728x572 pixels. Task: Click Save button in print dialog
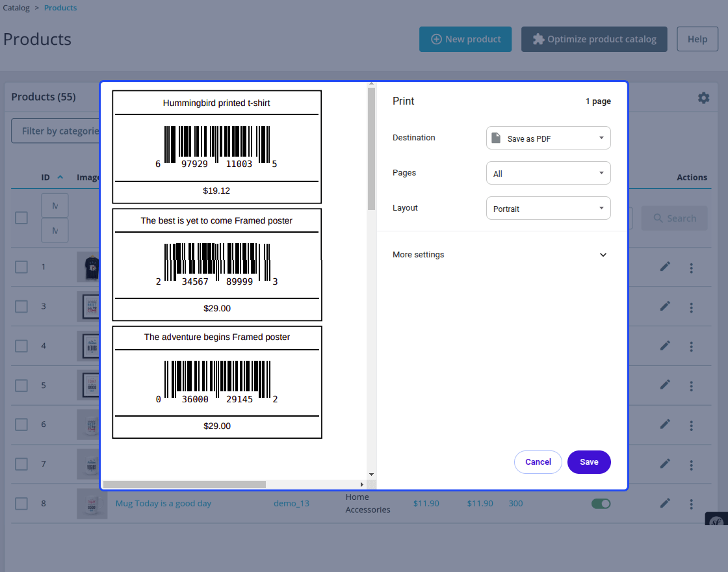589,462
